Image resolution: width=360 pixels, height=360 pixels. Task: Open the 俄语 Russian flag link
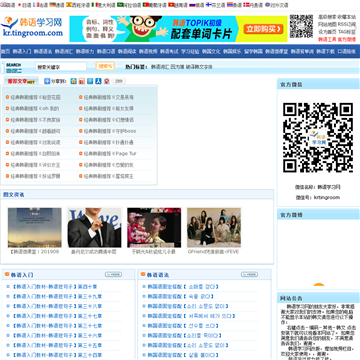pyautogui.click(x=197, y=5)
